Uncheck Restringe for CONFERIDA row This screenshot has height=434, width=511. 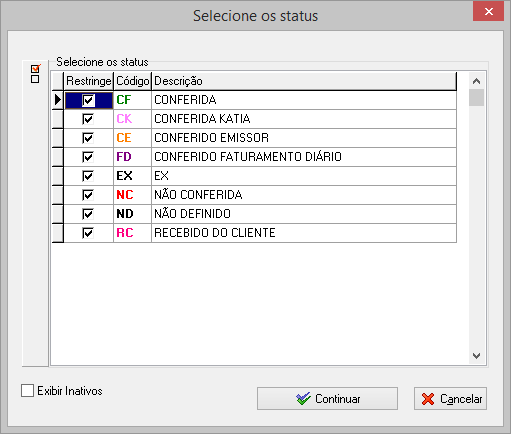(88, 100)
